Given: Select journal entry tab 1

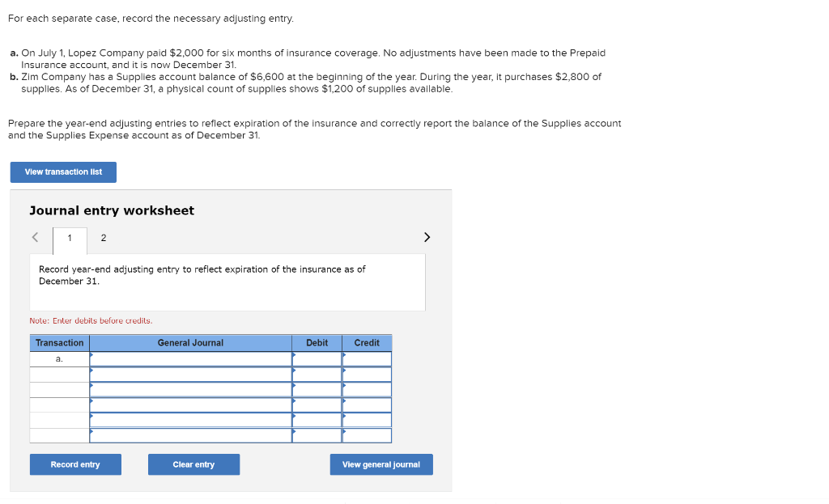Looking at the screenshot, I should [x=70, y=238].
